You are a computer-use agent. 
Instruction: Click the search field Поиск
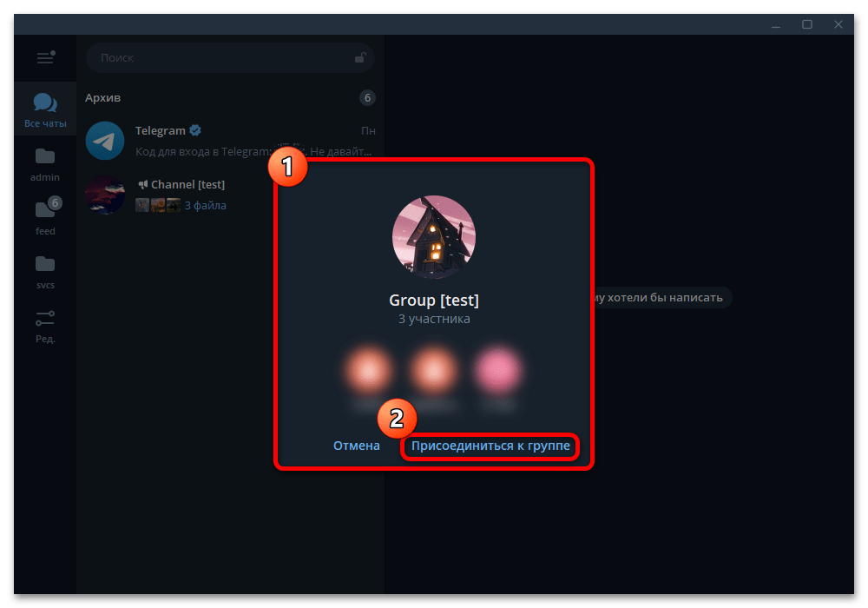[230, 57]
